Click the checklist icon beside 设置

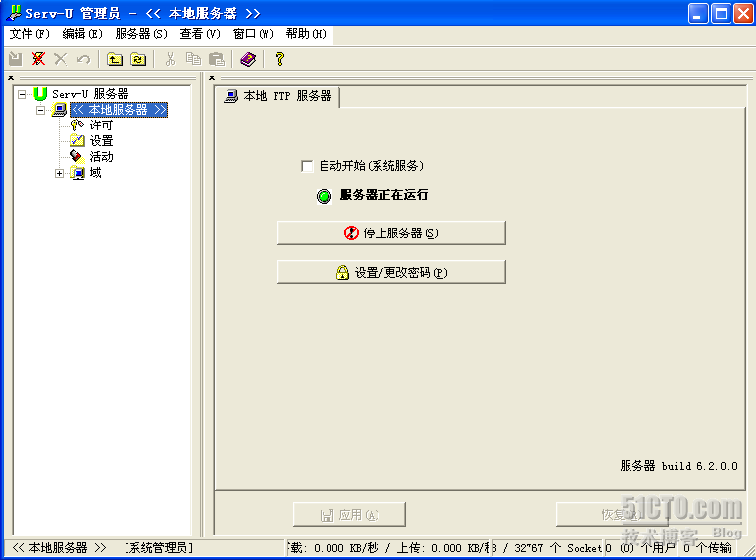(x=77, y=141)
